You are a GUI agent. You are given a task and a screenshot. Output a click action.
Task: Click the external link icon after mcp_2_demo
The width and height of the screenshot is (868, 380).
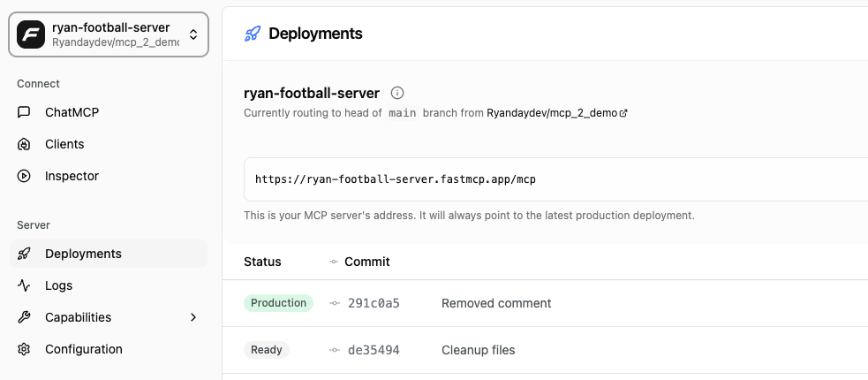[x=623, y=113]
